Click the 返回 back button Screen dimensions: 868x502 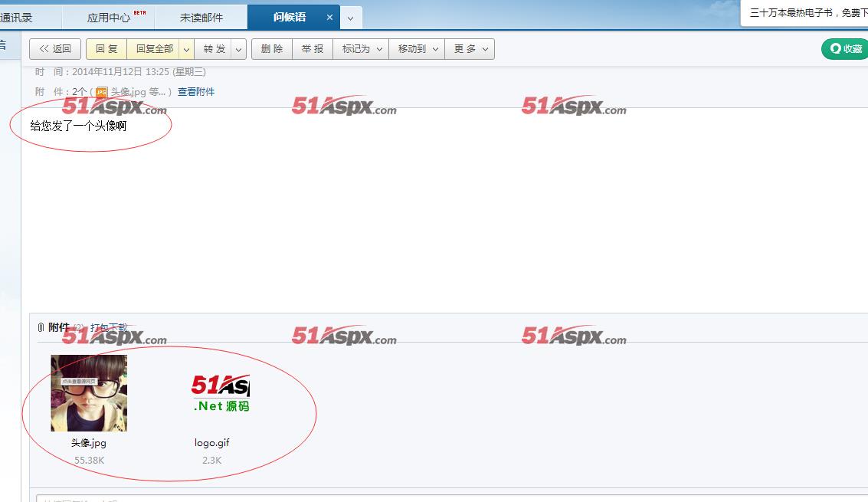pyautogui.click(x=55, y=49)
